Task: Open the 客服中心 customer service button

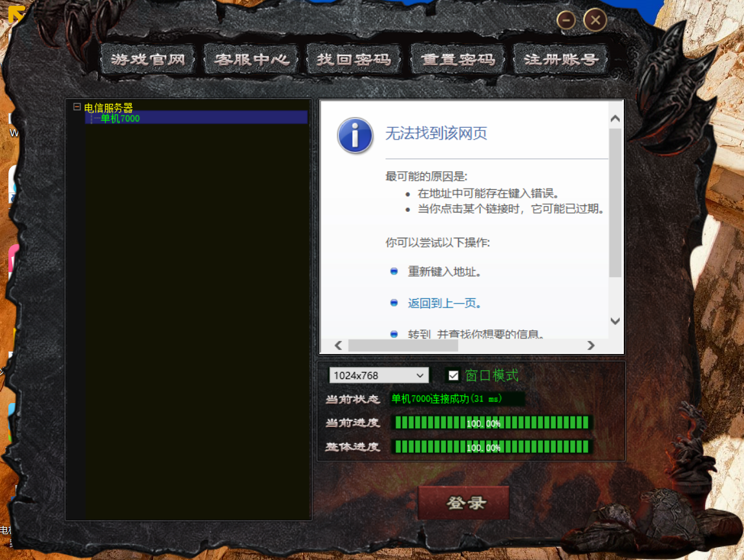Action: 251,59
